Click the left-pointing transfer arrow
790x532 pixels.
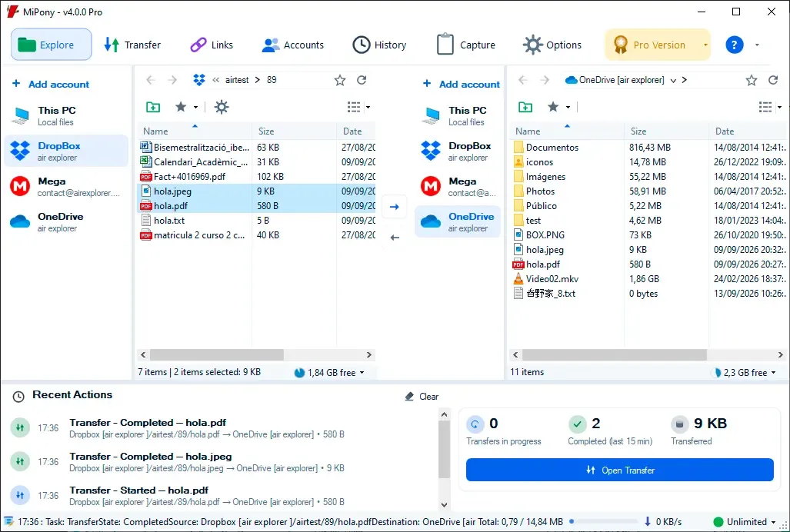coord(395,238)
